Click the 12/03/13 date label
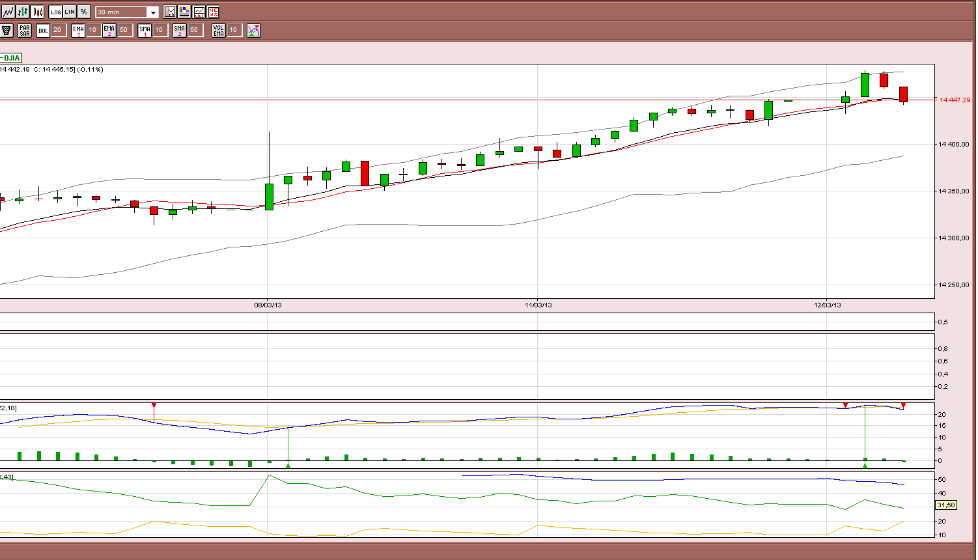This screenshot has width=978, height=560. 828,305
